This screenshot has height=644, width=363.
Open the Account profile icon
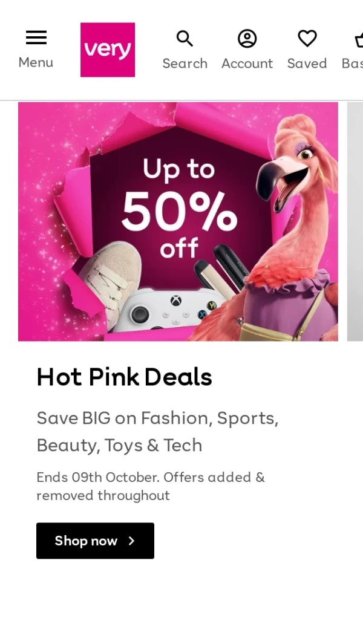(x=247, y=39)
